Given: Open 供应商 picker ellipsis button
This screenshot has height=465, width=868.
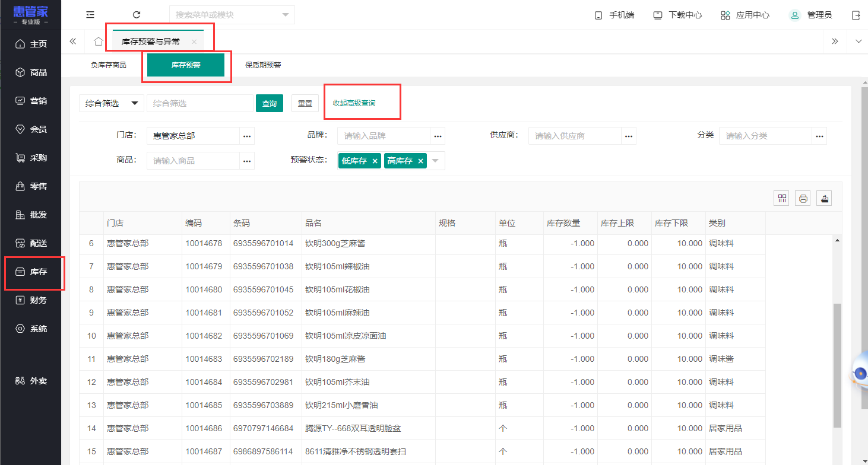Looking at the screenshot, I should point(629,136).
